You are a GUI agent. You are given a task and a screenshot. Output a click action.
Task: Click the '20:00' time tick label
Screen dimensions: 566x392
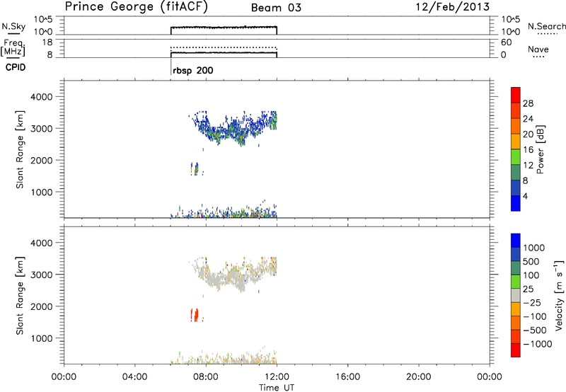point(418,377)
